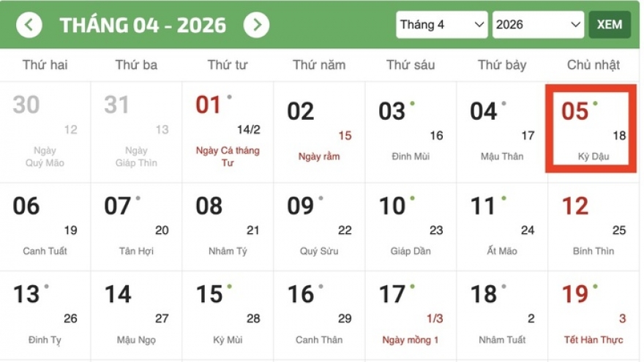Screen dimensions: 644x362
Task: Select date 14 Mậu Ngọ
Action: pyautogui.click(x=136, y=314)
